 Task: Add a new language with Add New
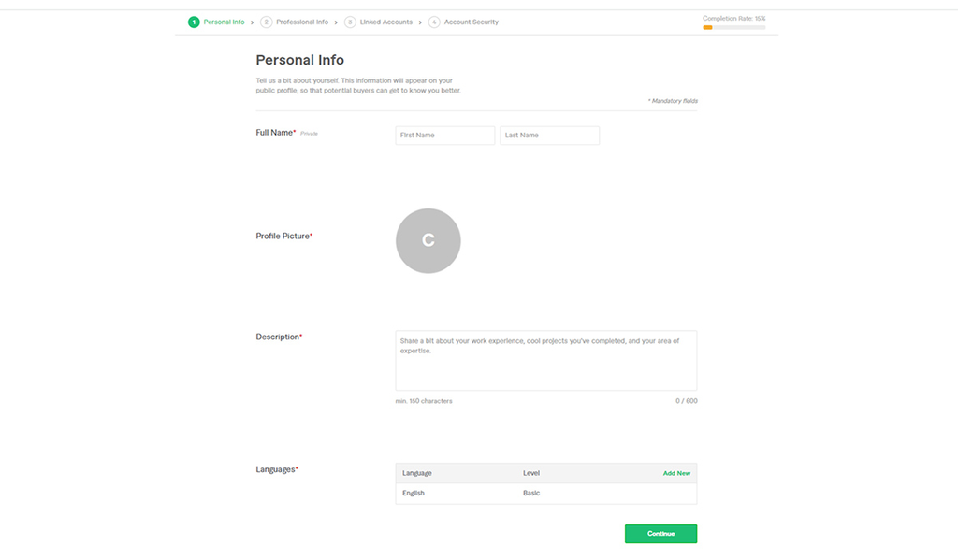click(676, 473)
